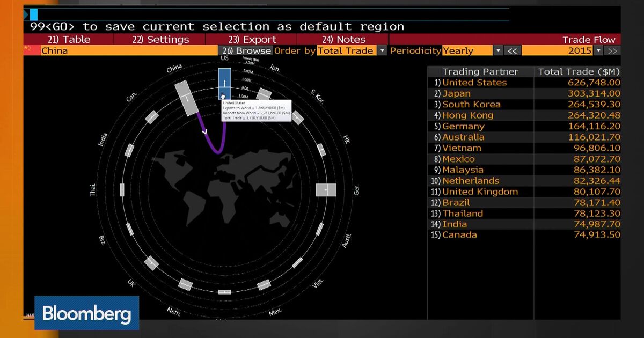The width and height of the screenshot is (644, 338).
Task: Advance to next period with >> button
Action: [x=612, y=50]
